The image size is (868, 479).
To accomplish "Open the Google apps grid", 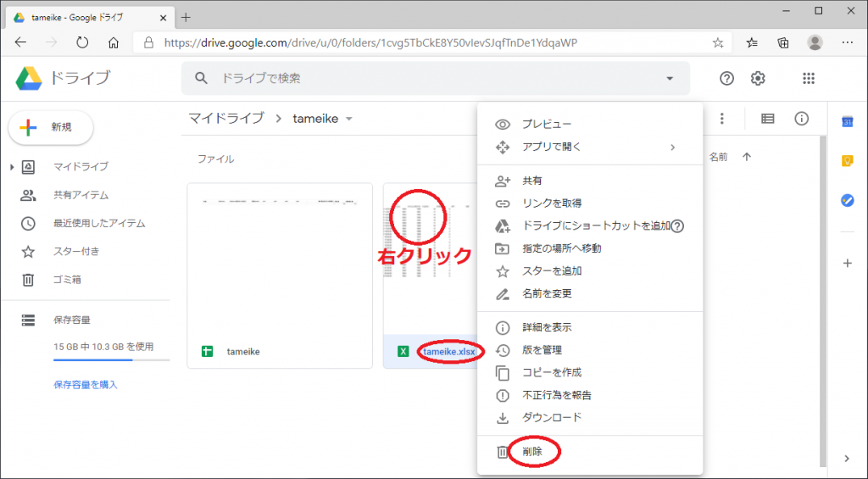I will pos(808,78).
